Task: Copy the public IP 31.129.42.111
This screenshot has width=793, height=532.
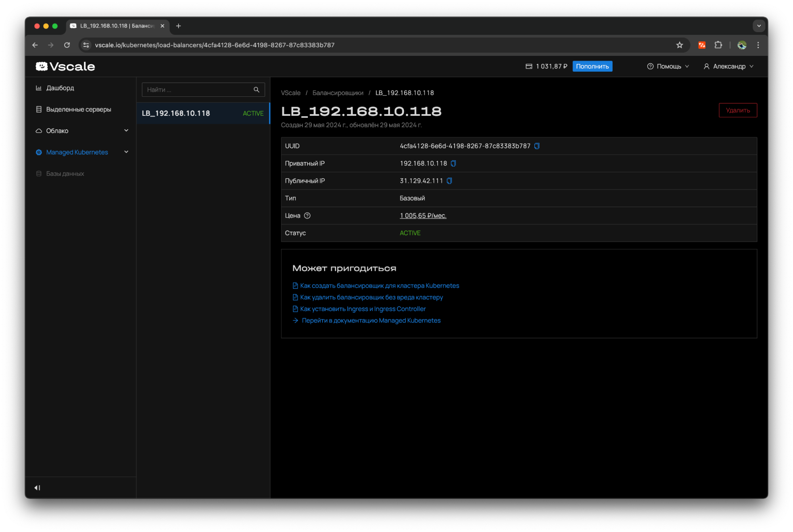Action: click(x=449, y=181)
